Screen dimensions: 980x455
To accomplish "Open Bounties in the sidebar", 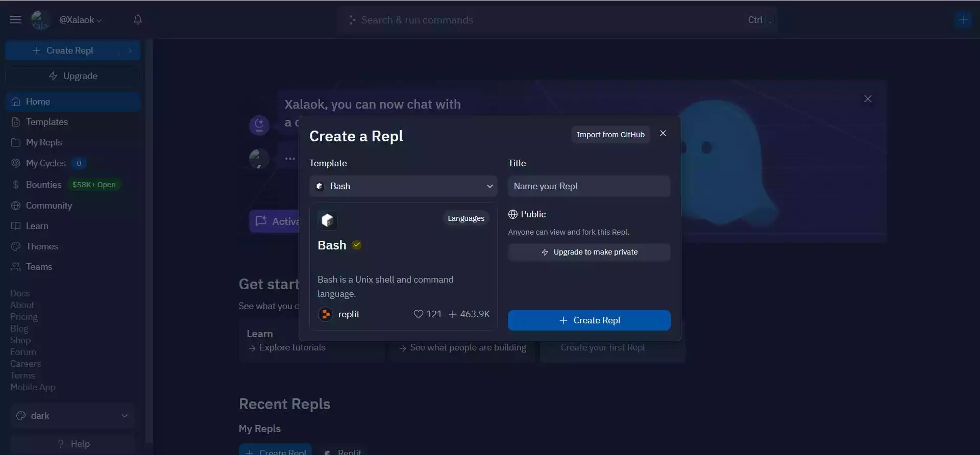I will 73,185.
